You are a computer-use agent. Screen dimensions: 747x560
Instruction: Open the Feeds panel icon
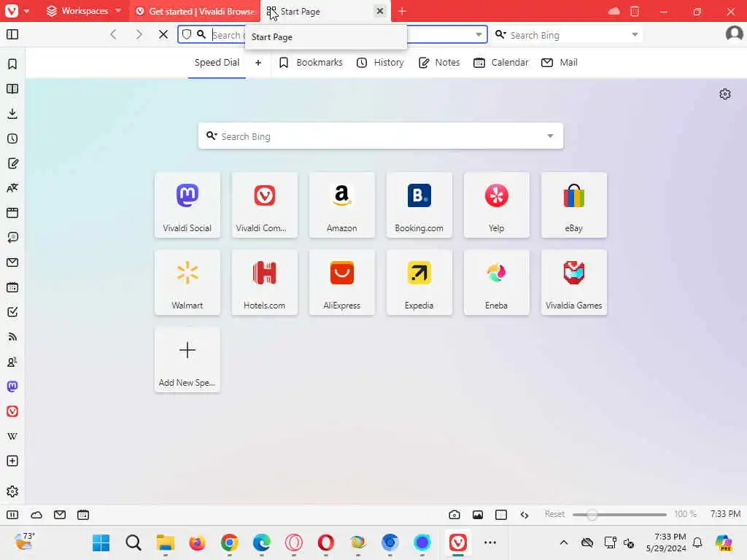point(12,337)
